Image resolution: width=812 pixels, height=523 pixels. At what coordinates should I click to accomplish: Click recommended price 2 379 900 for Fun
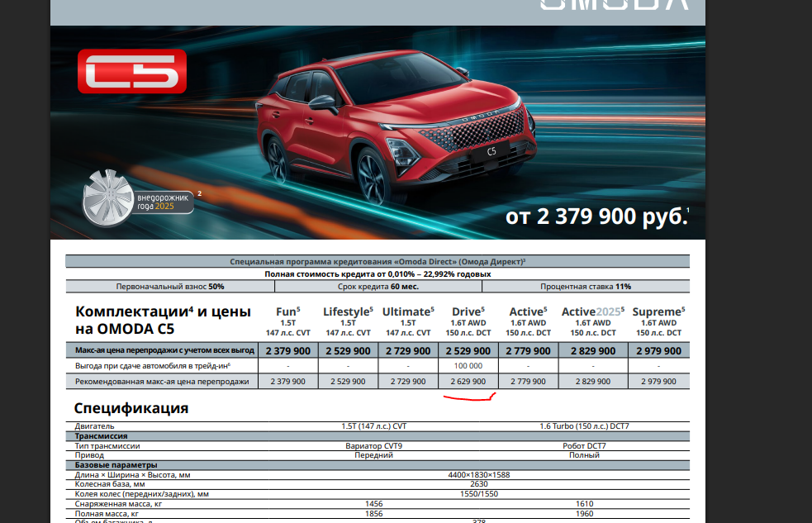click(288, 382)
